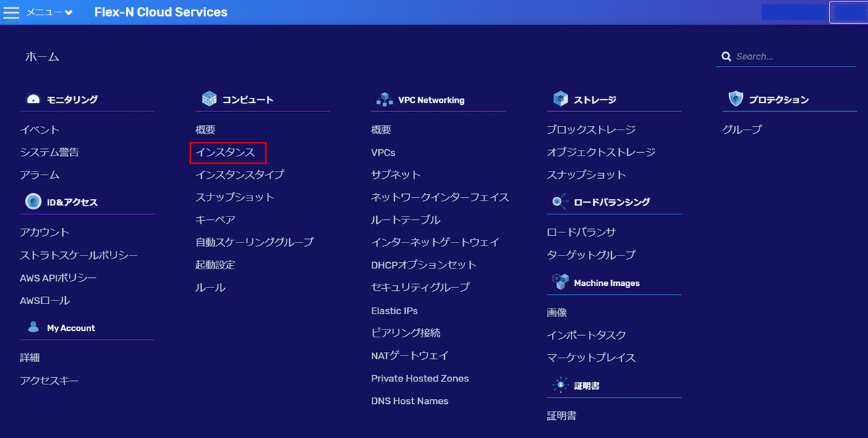Viewport: 868px width, 438px height.
Task: Click the ホーム breadcrumb
Action: click(42, 56)
